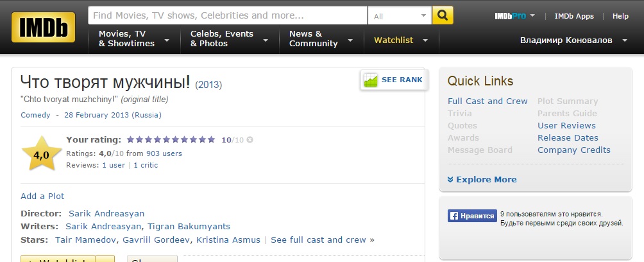Click the Add a Plot link
The width and height of the screenshot is (644, 262).
pos(42,196)
